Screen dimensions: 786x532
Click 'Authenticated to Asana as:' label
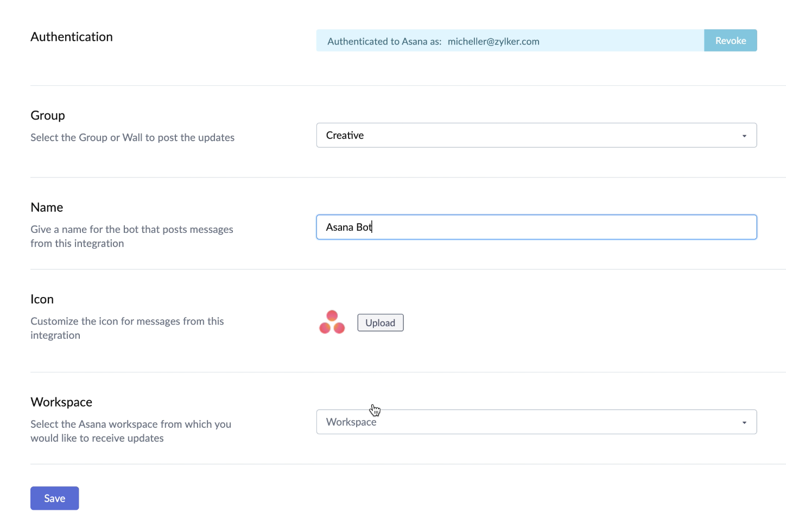384,41
